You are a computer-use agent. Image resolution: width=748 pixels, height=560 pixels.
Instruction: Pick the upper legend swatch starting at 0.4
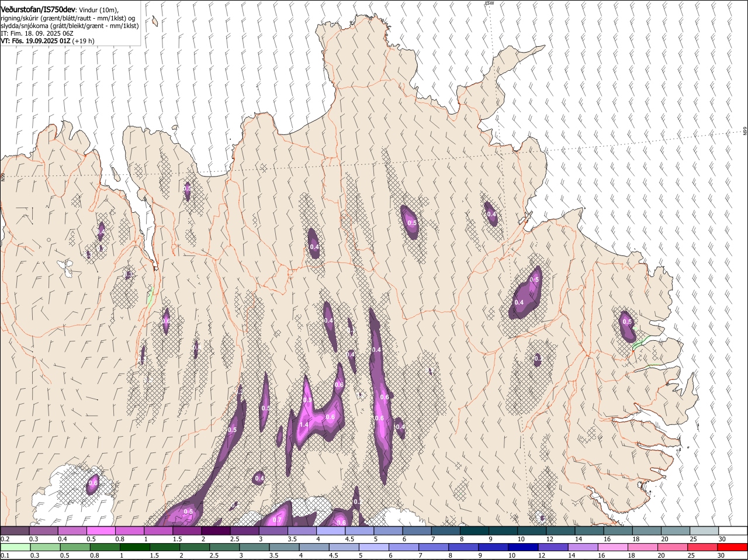pos(72,530)
